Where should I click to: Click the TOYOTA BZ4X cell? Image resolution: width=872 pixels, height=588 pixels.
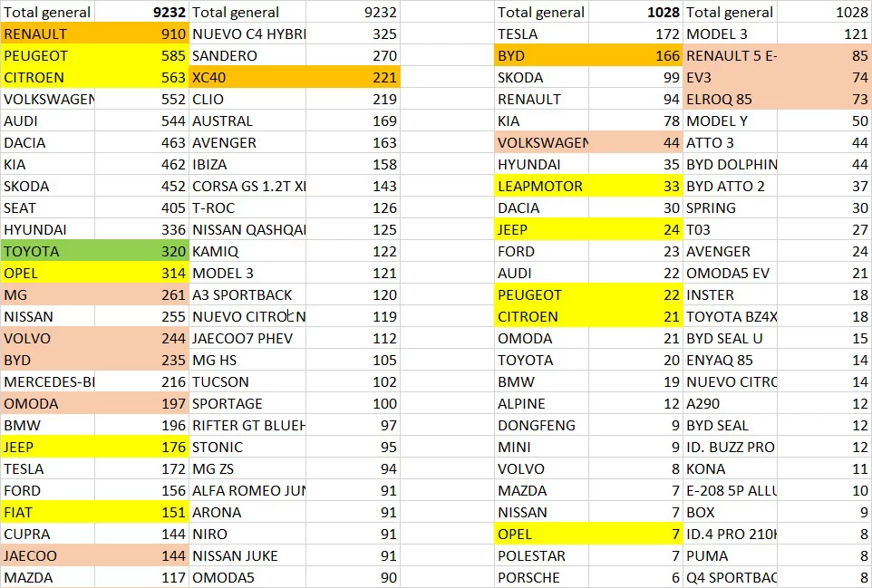click(x=731, y=317)
